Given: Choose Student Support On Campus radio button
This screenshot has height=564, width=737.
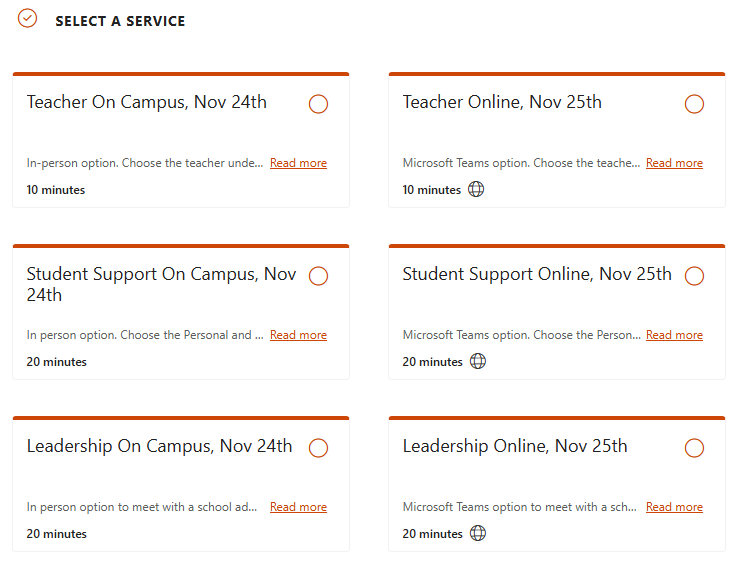Looking at the screenshot, I should click(318, 276).
